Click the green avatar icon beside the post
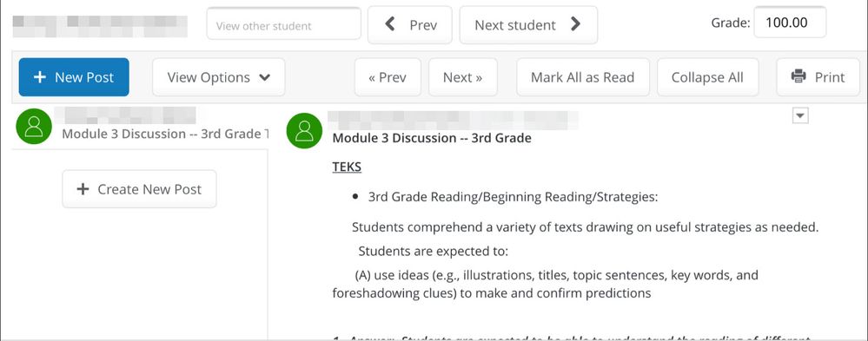The height and width of the screenshot is (341, 868). (304, 131)
